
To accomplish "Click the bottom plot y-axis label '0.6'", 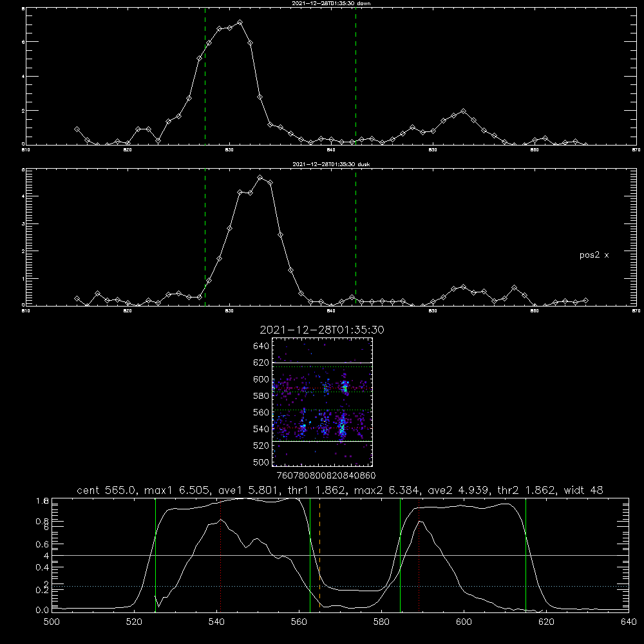I will pos(43,544).
